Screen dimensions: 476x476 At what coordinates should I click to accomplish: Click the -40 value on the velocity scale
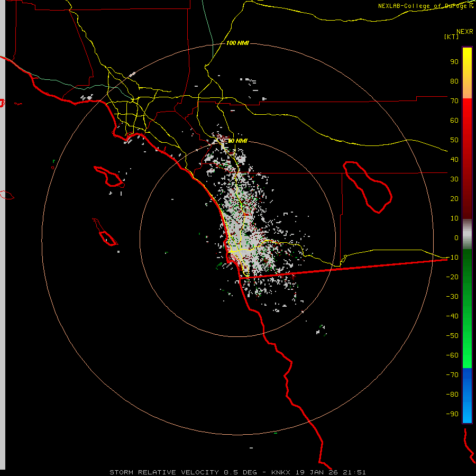tap(452, 316)
